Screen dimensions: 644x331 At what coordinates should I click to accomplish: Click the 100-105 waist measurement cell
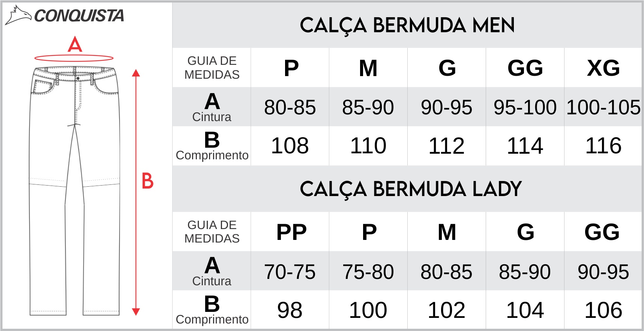coord(603,108)
